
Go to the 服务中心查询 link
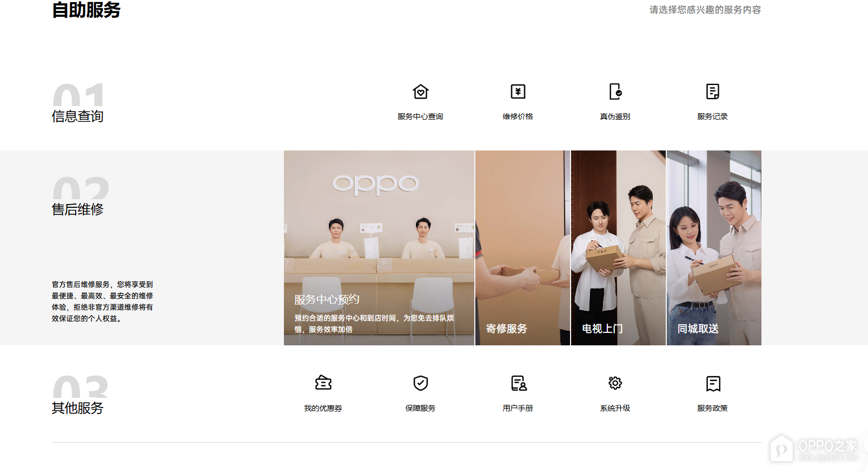[420, 116]
